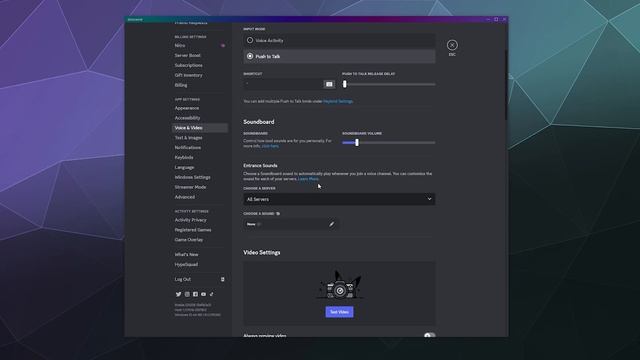
Task: Follow Soundboard 'click here' link
Action: 270,146
